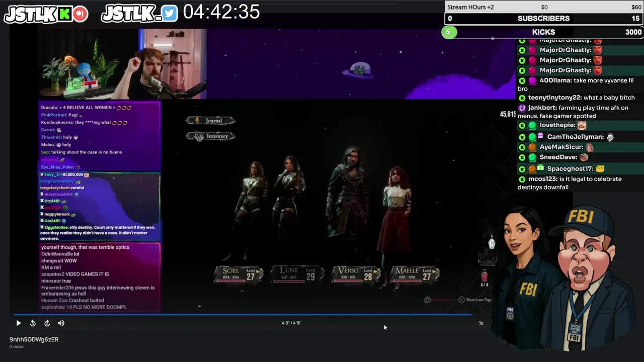Click the alien UFO sprite in banner
This screenshot has width=644, height=362.
(x=359, y=71)
